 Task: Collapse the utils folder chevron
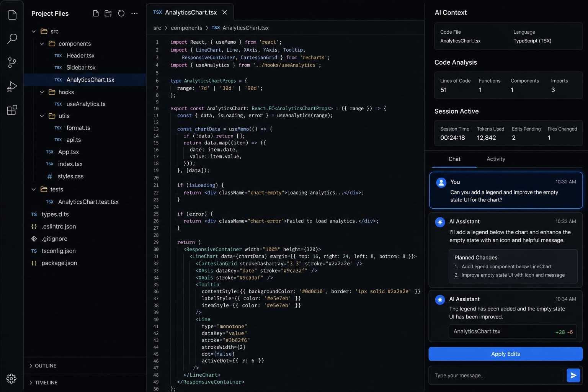[42, 116]
